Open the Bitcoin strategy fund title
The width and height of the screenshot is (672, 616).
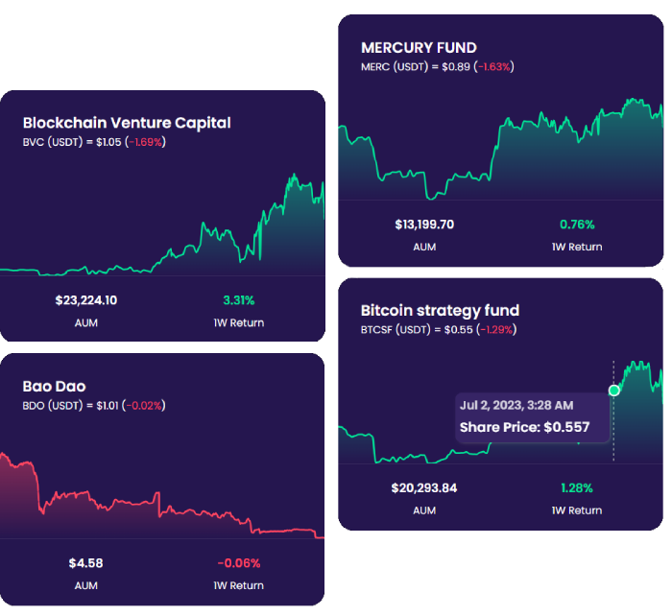440,311
